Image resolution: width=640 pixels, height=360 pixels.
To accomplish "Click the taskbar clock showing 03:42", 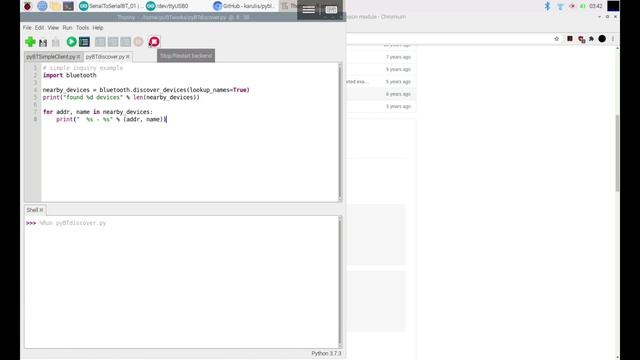I will point(596,6).
